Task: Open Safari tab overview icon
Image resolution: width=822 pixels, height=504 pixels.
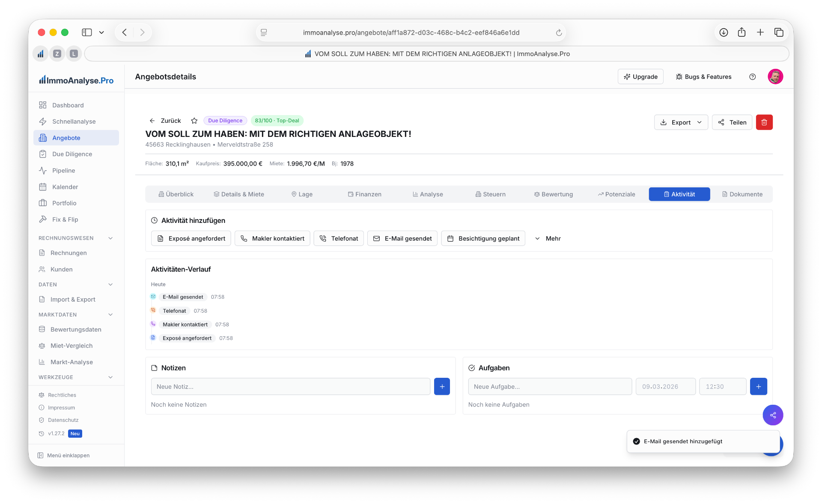Action: [779, 32]
